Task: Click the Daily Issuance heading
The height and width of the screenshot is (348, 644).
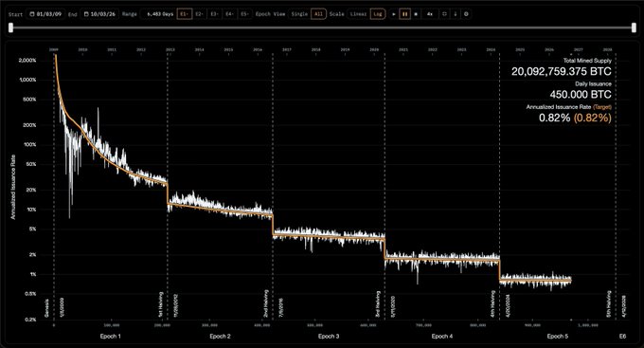Action: pyautogui.click(x=593, y=83)
